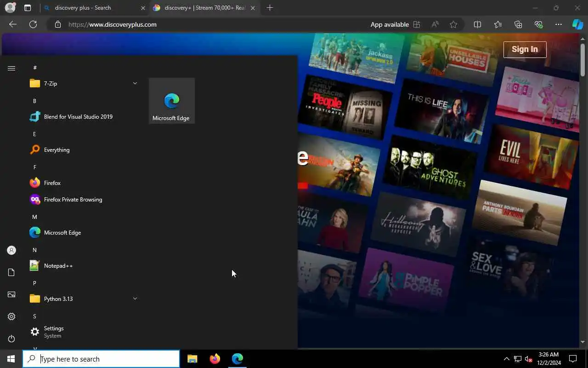Image resolution: width=588 pixels, height=368 pixels.
Task: Show hidden system tray icons
Action: pos(506,359)
